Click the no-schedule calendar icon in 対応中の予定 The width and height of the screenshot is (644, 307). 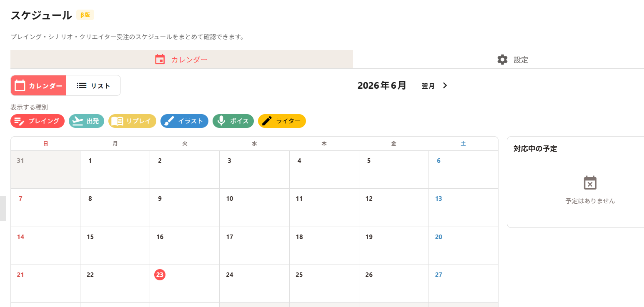[590, 183]
